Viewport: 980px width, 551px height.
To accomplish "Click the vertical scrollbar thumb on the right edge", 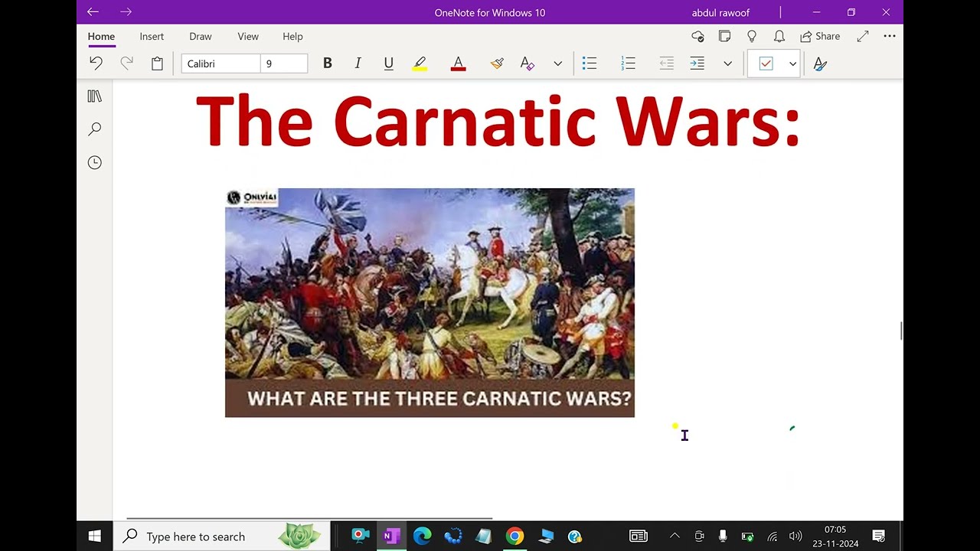I will [x=901, y=331].
